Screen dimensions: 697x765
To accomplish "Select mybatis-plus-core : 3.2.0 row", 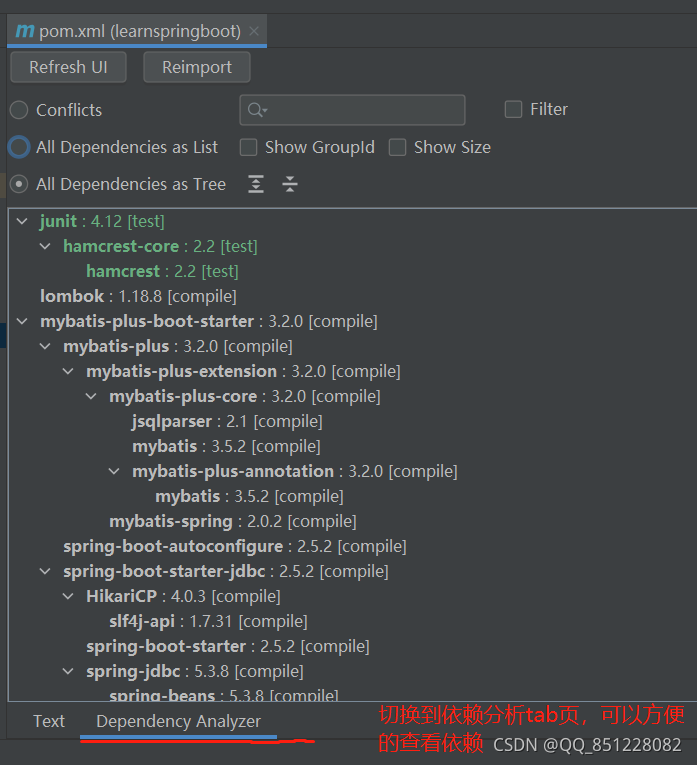I will click(245, 396).
